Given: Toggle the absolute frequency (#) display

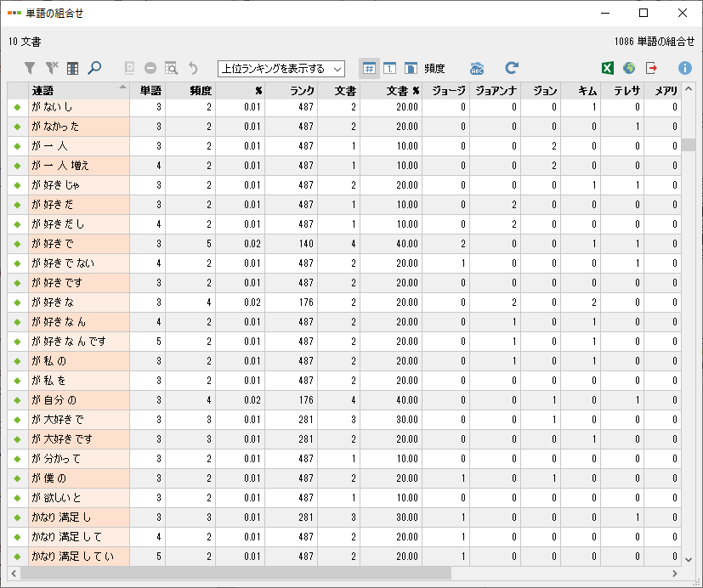Looking at the screenshot, I should click(369, 68).
